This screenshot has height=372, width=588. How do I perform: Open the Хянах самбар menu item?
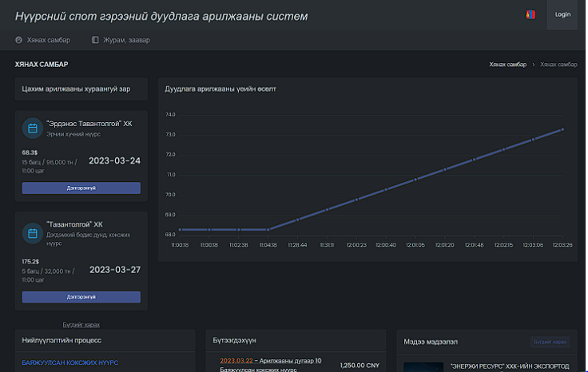pos(49,40)
